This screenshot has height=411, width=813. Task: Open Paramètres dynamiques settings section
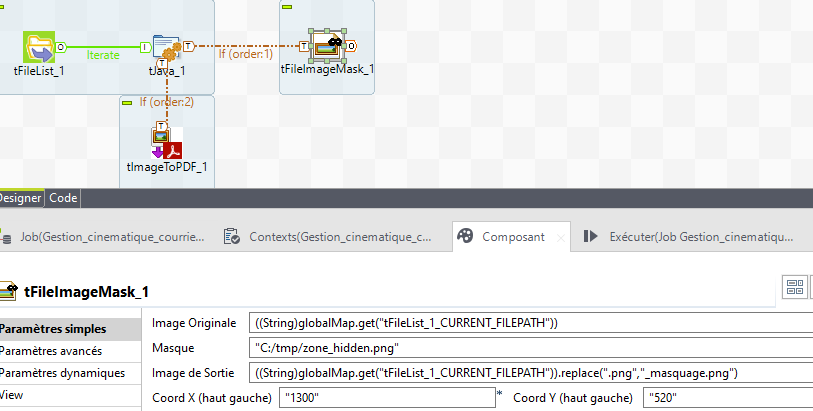point(62,373)
